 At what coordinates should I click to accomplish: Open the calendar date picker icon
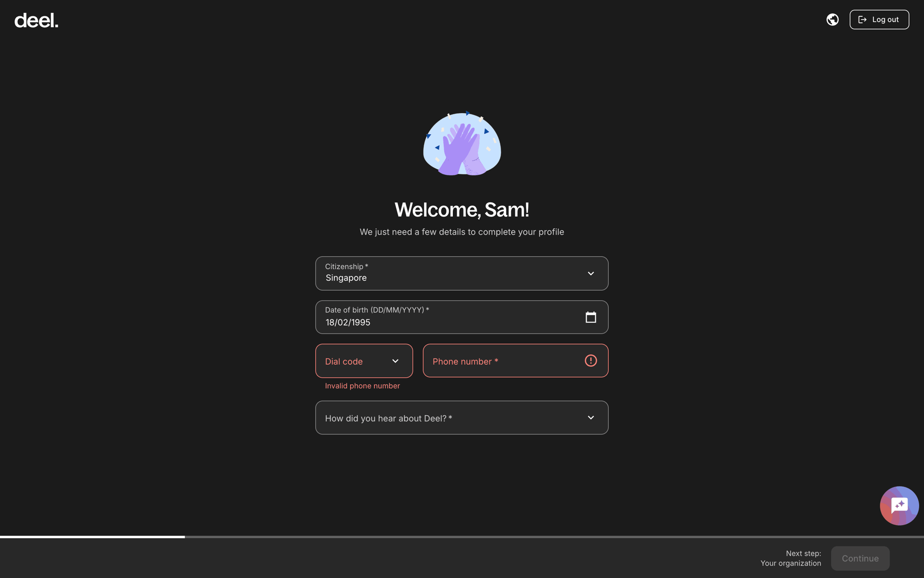click(x=590, y=317)
